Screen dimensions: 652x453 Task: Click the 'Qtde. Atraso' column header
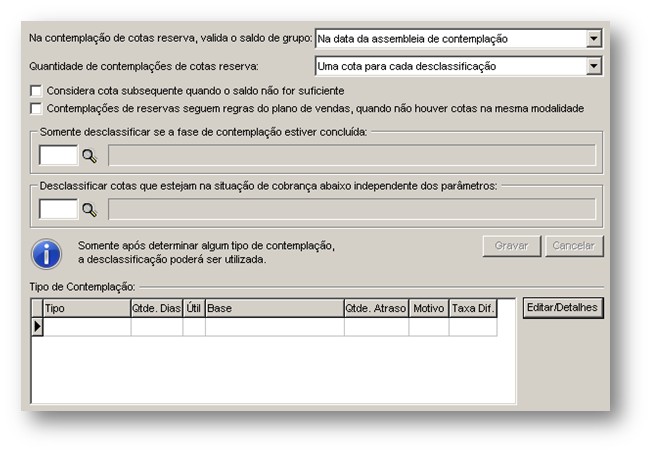(x=376, y=308)
